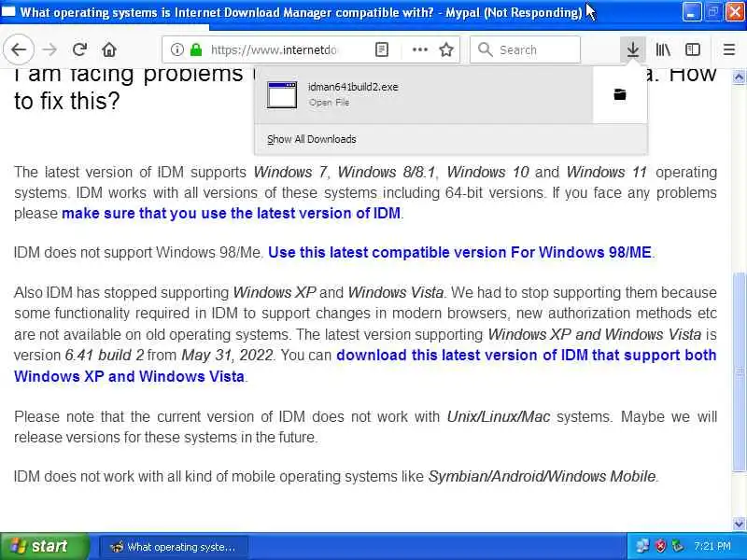Viewport: 747px width, 560px height.
Task: Open containing folder for idman641build2.exe
Action: click(620, 94)
